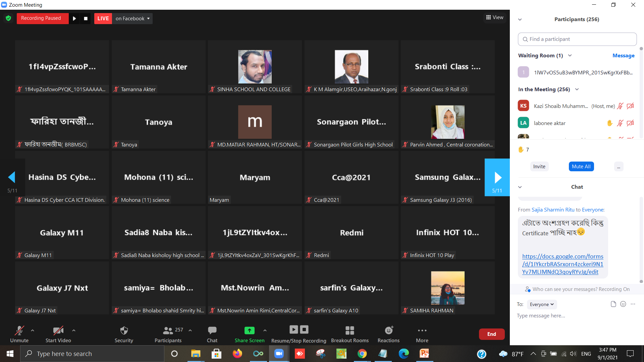
Task: Toggle host Kazi Shoaib video icon
Action: point(630,106)
